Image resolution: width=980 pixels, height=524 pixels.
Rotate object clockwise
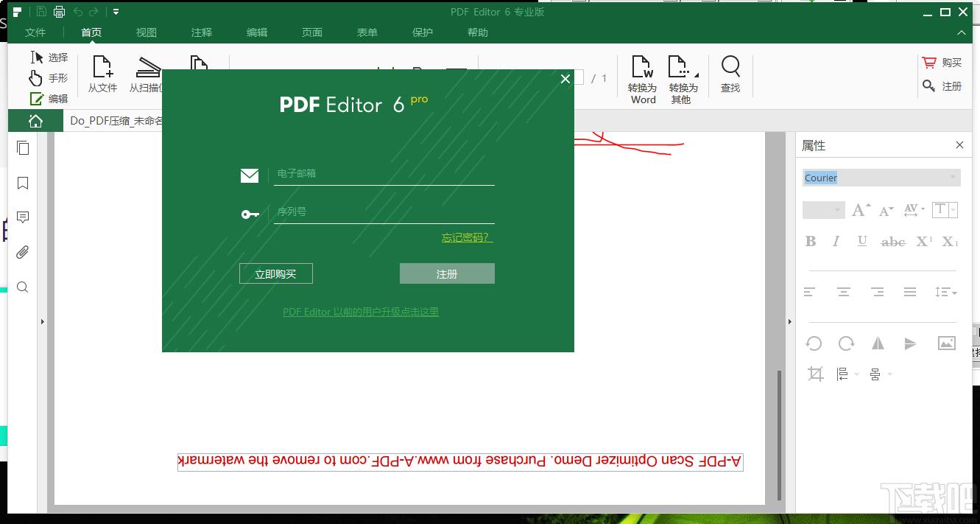pos(846,343)
